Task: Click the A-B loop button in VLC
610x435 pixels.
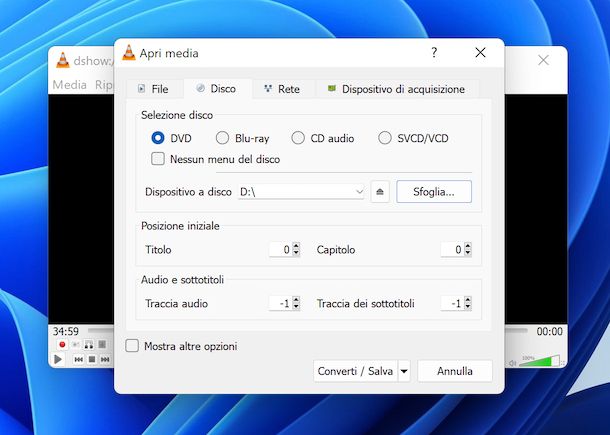Action: point(89,344)
